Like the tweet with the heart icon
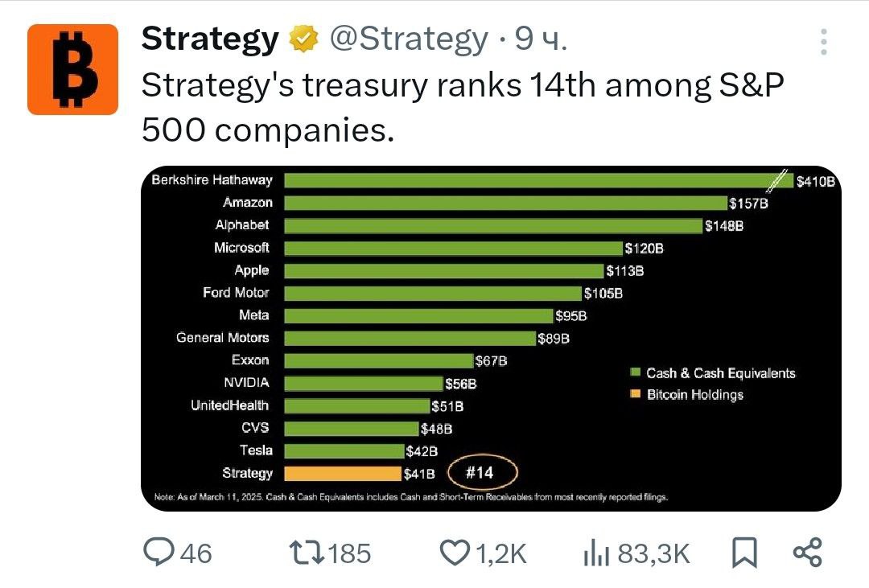Screen dimensions: 869x588 [x=455, y=553]
